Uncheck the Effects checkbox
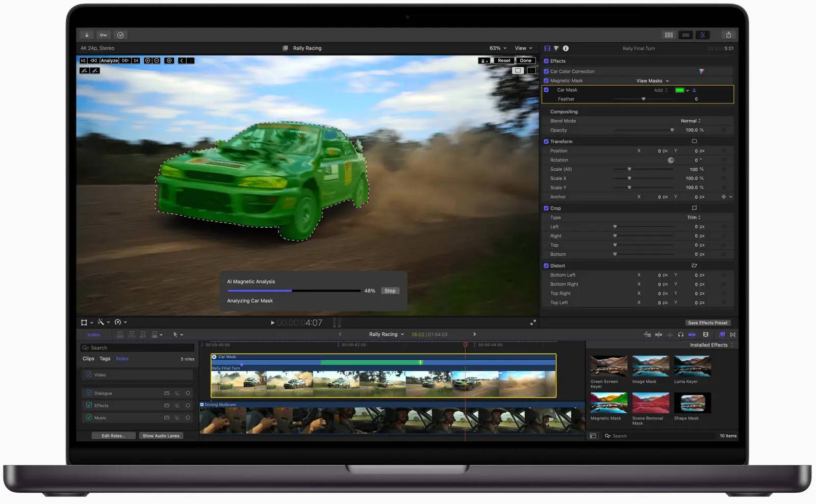816x504 pixels. (x=546, y=61)
